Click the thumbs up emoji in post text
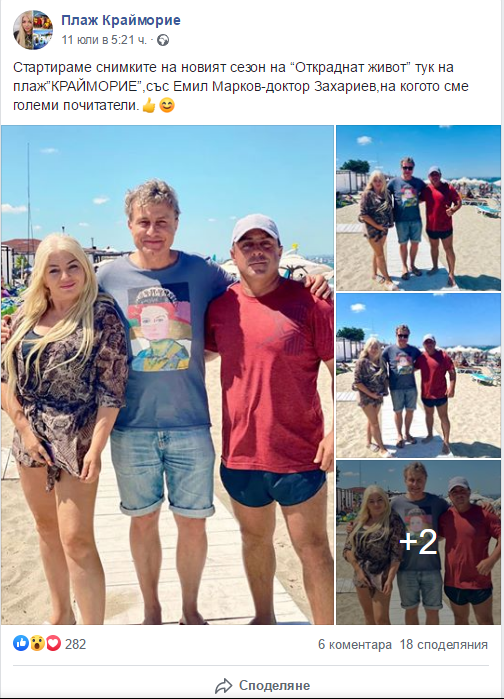This screenshot has height=699, width=504. click(x=149, y=106)
